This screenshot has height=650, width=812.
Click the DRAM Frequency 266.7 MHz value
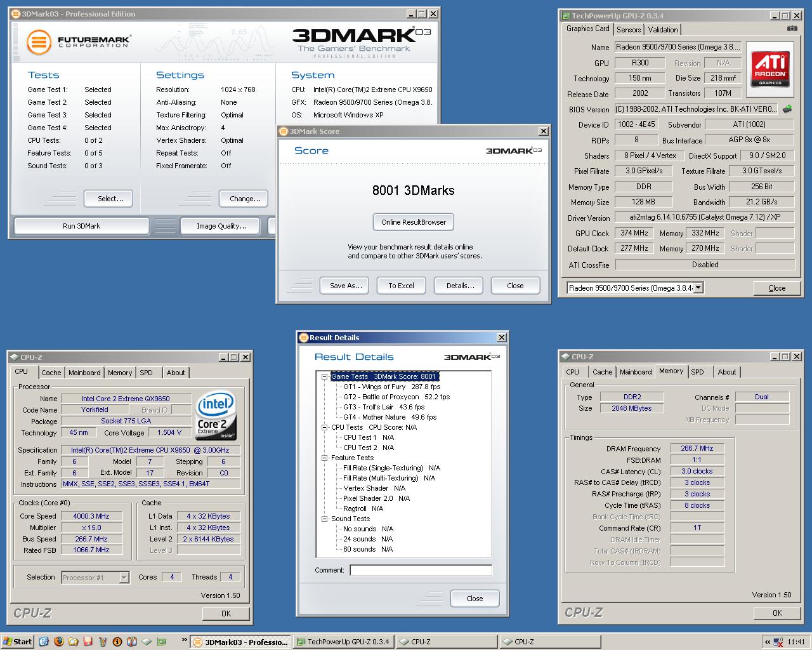(x=697, y=448)
